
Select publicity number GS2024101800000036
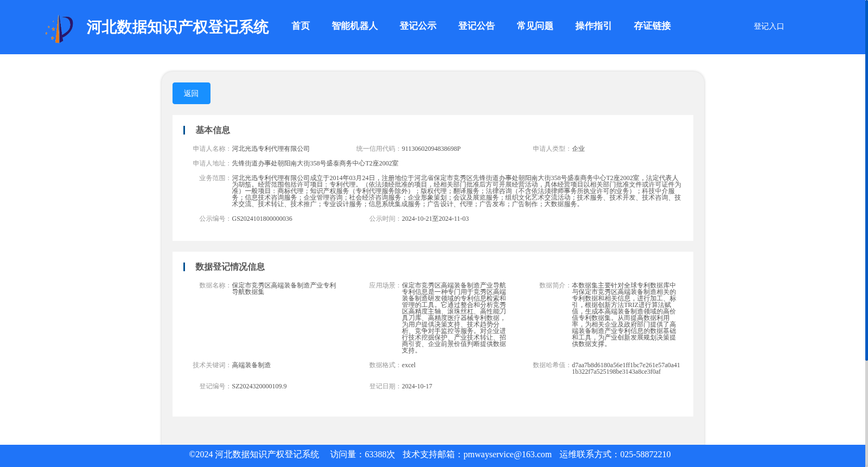(x=262, y=219)
